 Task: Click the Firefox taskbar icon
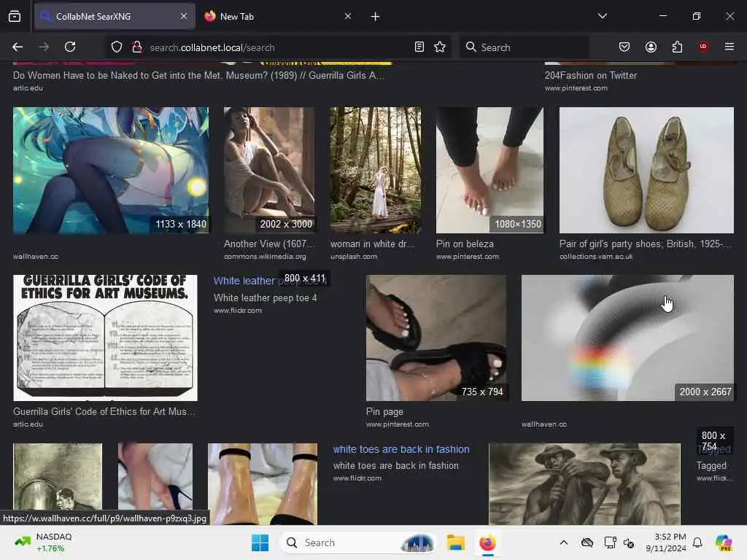[x=487, y=542]
